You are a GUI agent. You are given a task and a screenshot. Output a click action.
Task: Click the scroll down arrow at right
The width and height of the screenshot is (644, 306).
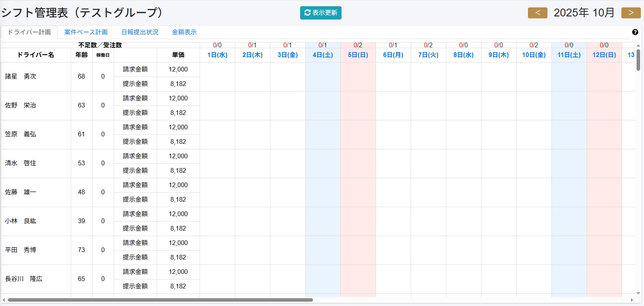[638, 293]
